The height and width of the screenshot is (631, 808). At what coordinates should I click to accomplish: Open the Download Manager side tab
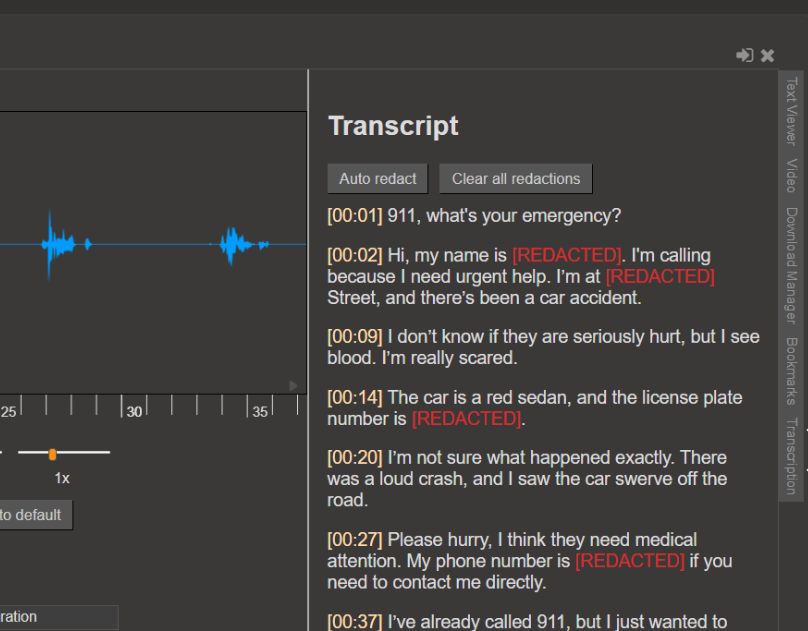[791, 265]
